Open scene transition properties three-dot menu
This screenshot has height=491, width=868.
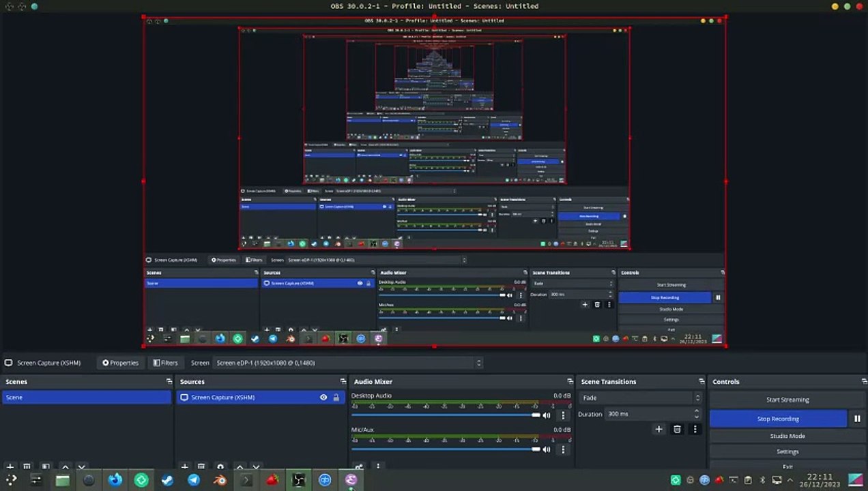click(x=695, y=430)
